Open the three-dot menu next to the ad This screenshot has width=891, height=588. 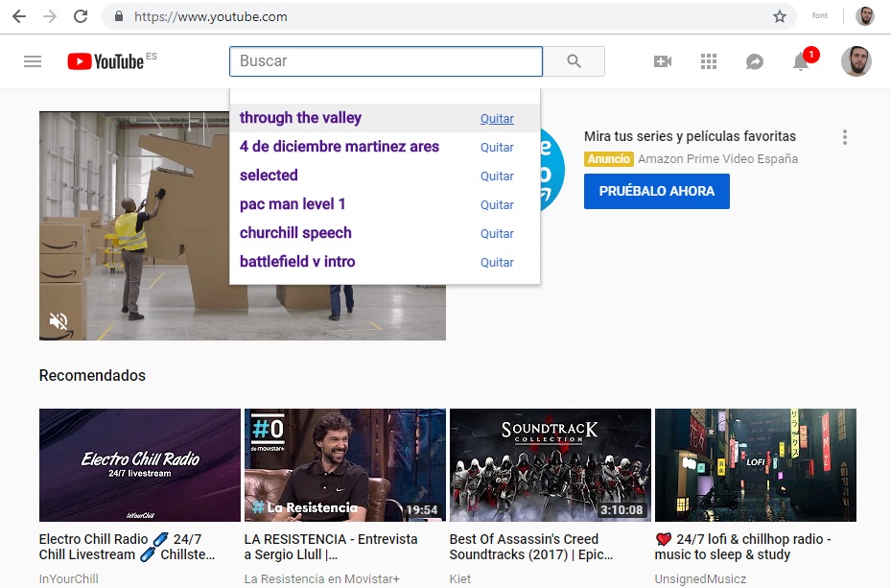click(845, 137)
